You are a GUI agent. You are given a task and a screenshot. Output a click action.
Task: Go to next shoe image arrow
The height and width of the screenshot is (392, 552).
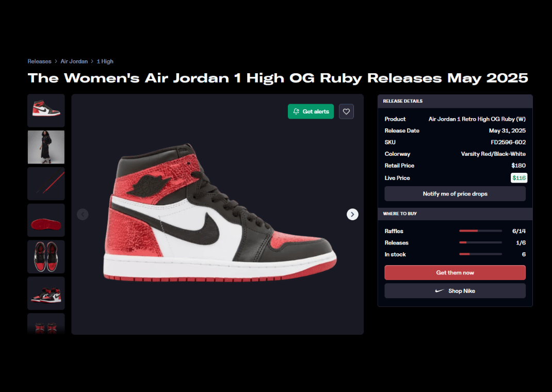[352, 214]
